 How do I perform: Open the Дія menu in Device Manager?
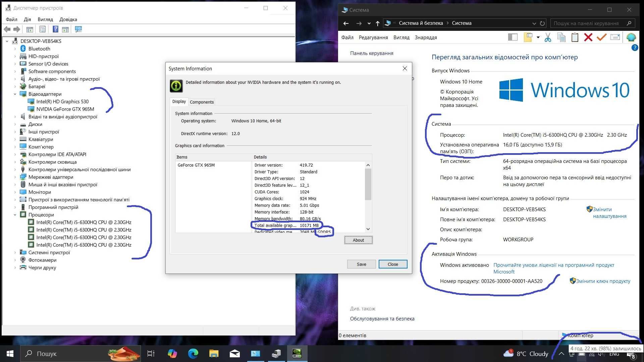28,19
